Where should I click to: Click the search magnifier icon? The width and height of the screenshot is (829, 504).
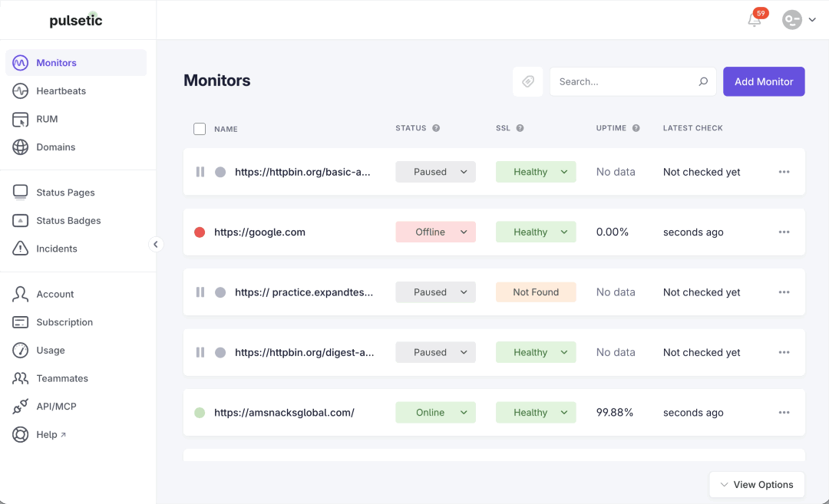(703, 81)
